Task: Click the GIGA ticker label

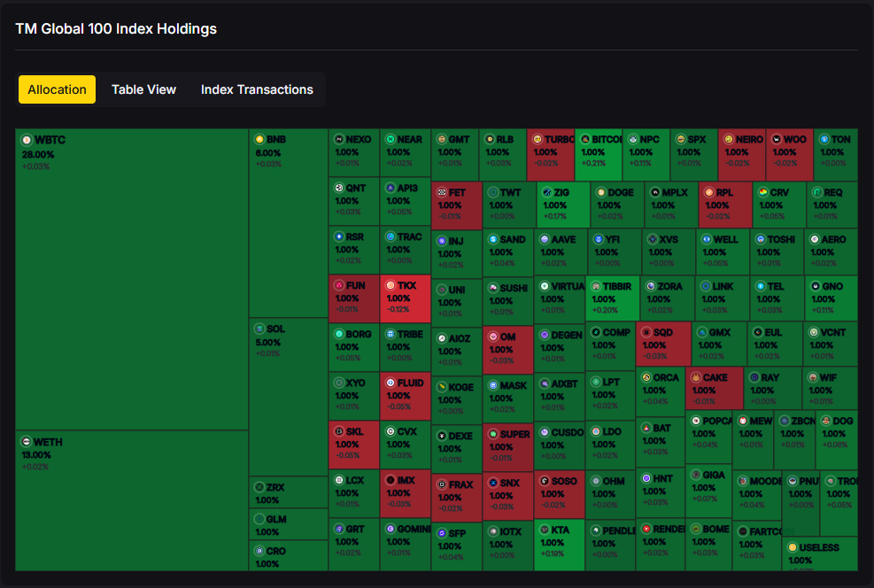Action: pyautogui.click(x=714, y=475)
